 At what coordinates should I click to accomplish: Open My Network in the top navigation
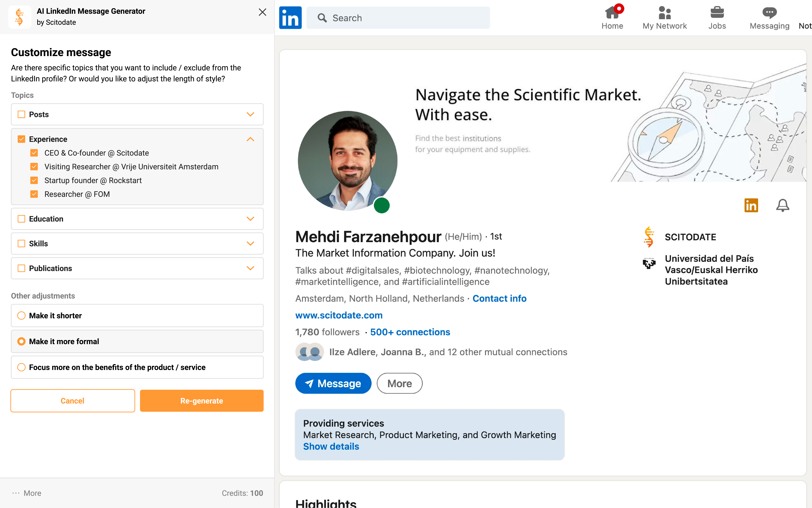[x=665, y=18]
